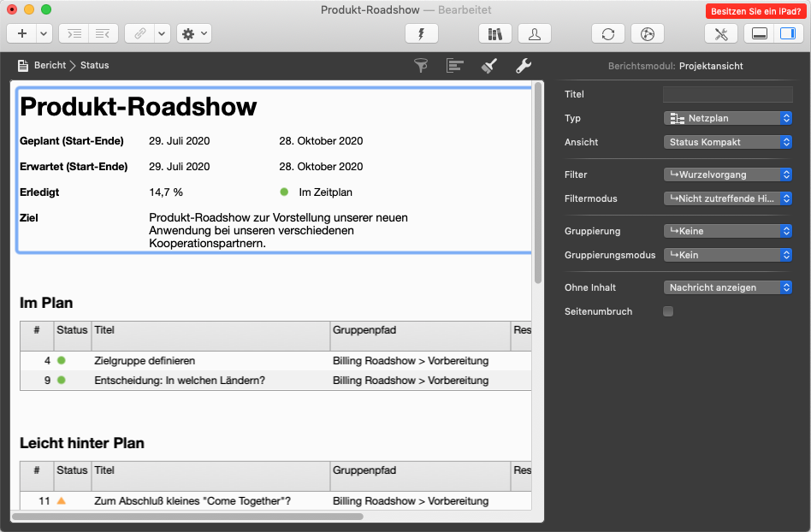Open the Gruppierung dropdown set to Keine
Viewport: 811px width, 532px height.
727,231
